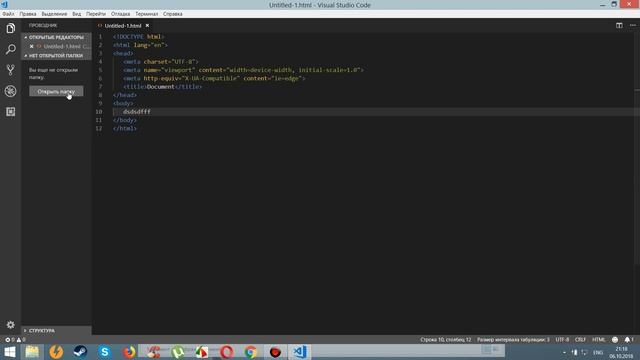Click the title tag text on line 7

[x=162, y=87]
